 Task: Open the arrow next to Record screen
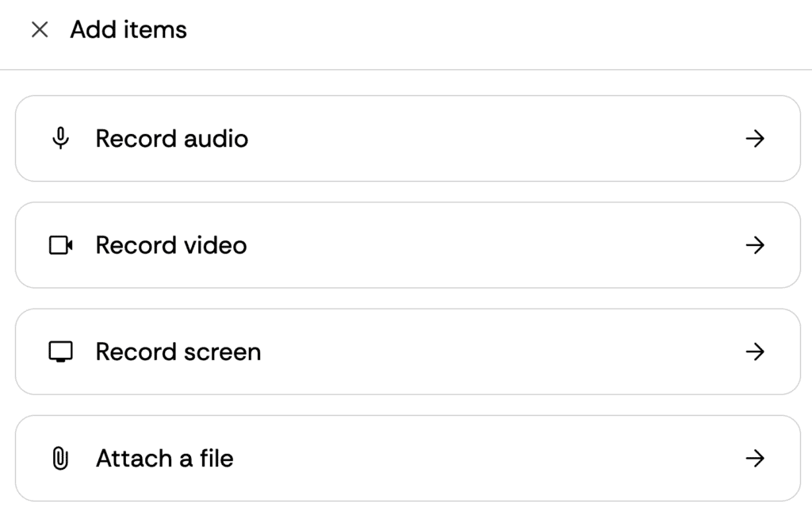point(755,352)
